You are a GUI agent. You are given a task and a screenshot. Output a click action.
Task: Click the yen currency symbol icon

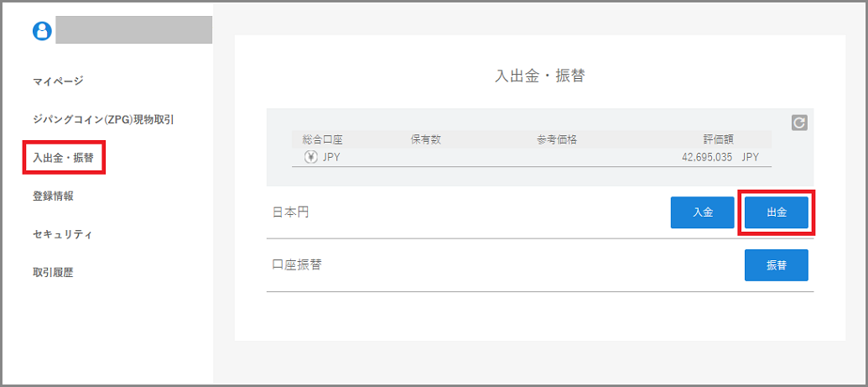(310, 157)
